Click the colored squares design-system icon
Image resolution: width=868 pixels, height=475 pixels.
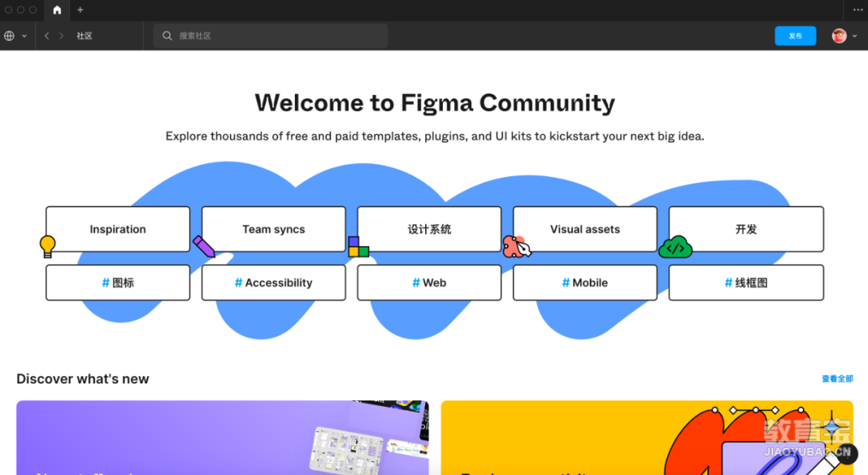(358, 247)
